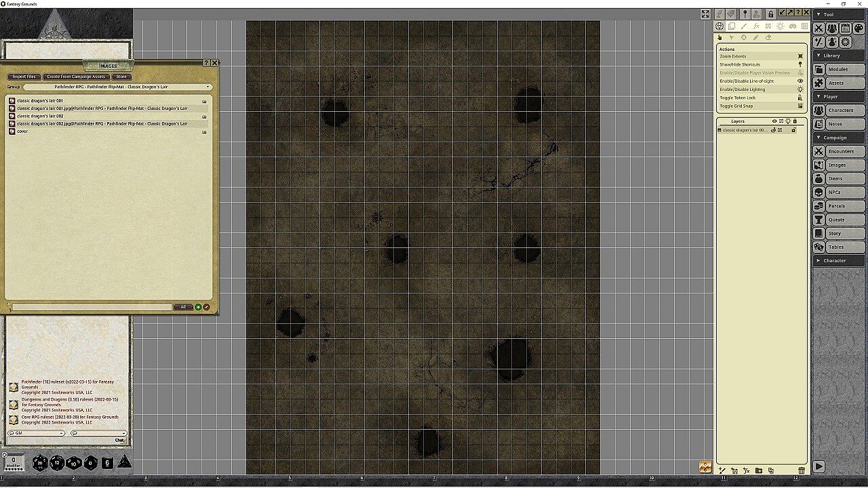Collapse the Library section header
This screenshot has height=488, width=868.
tap(840, 56)
